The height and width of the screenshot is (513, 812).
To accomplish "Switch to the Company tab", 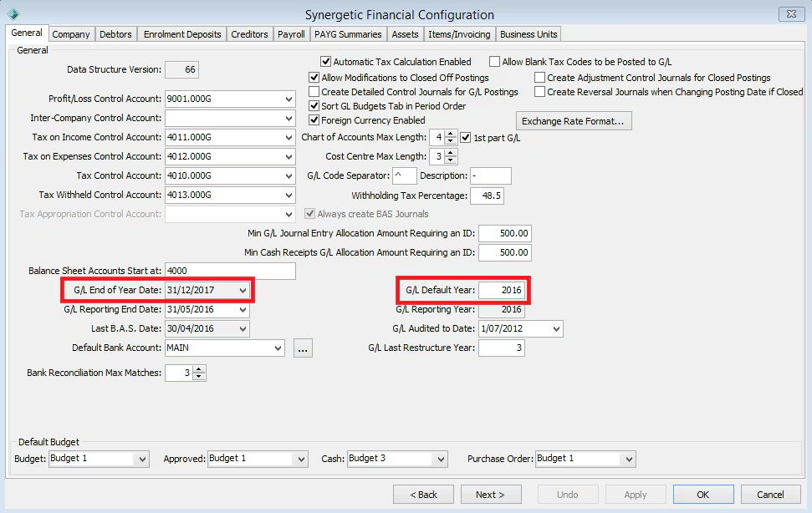I will [x=71, y=34].
